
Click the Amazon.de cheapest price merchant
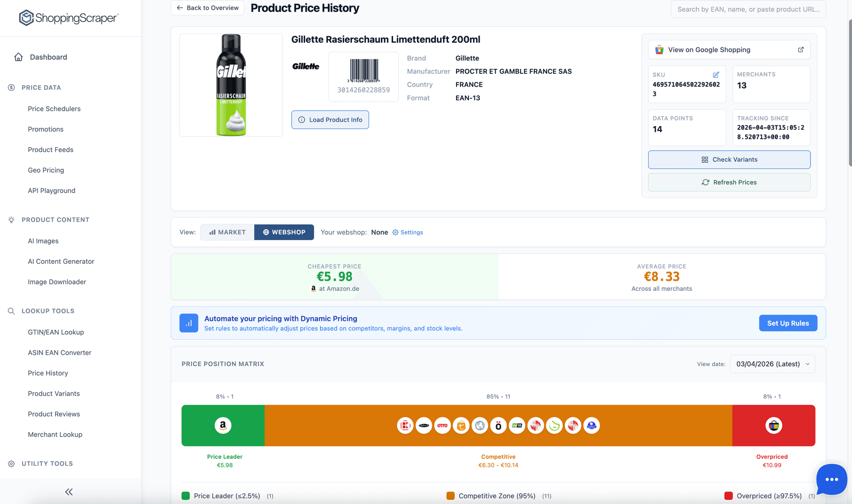click(x=335, y=288)
